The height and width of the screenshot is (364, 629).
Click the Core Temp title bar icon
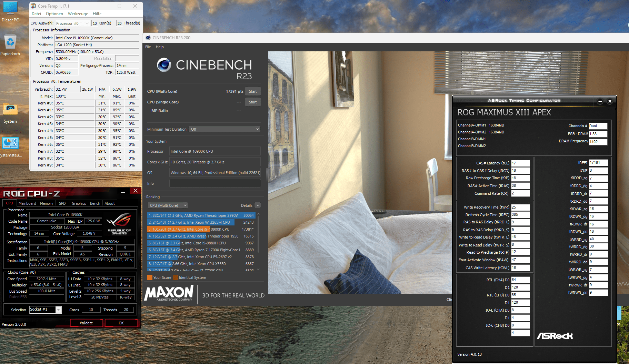coord(33,6)
